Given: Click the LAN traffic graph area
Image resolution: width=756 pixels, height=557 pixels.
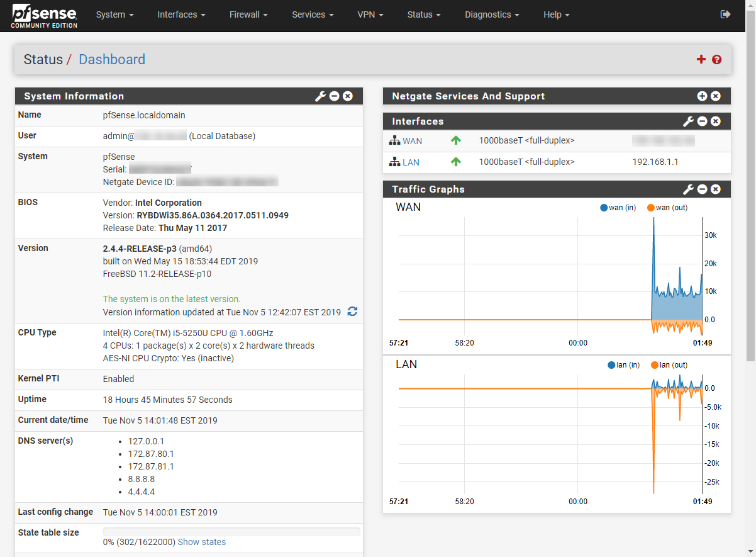Looking at the screenshot, I should coord(550,434).
